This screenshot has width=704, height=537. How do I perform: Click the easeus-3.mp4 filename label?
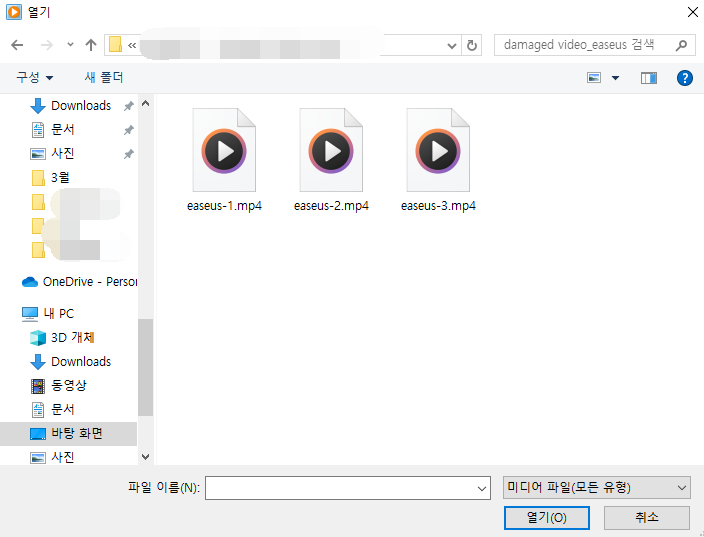click(438, 206)
